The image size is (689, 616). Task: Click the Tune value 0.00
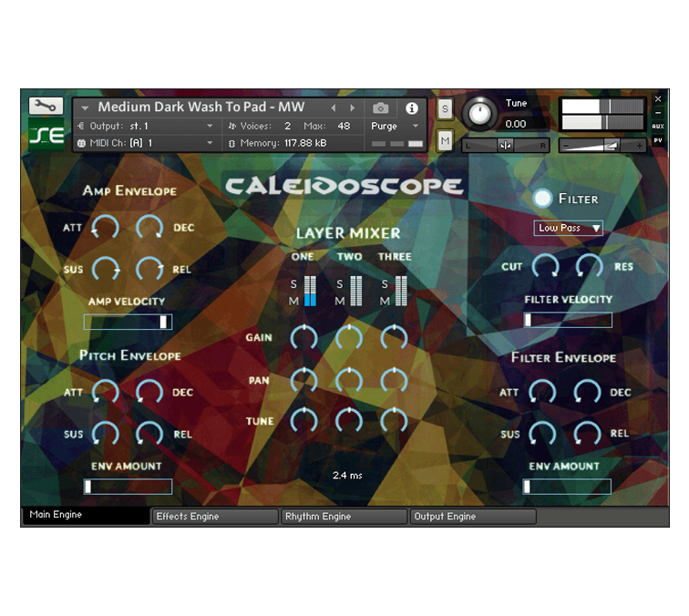tap(516, 124)
